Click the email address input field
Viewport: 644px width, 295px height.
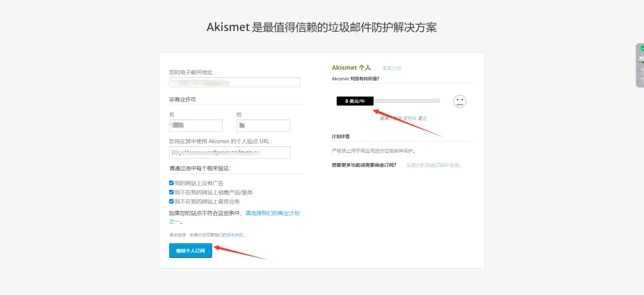pos(234,82)
